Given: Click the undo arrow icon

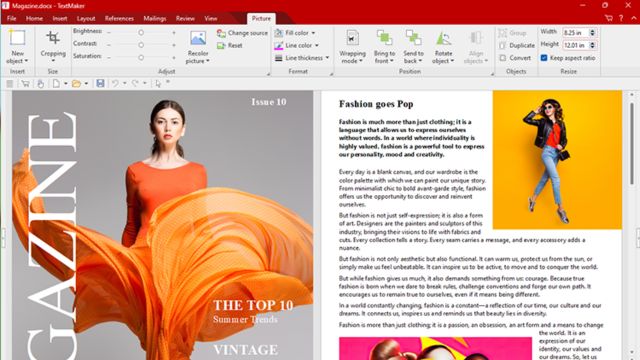Looking at the screenshot, I should click(x=116, y=83).
